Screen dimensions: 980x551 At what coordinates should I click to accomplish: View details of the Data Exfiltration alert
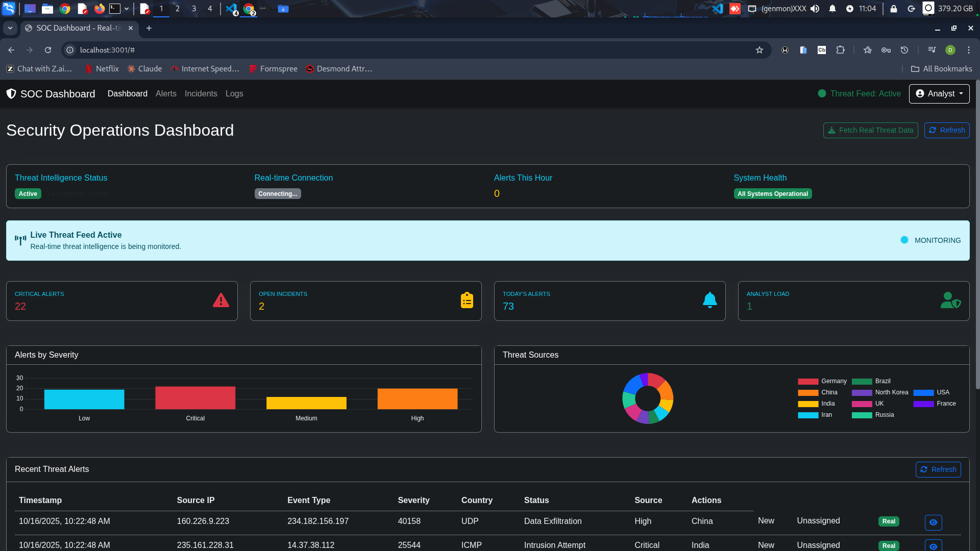click(933, 522)
